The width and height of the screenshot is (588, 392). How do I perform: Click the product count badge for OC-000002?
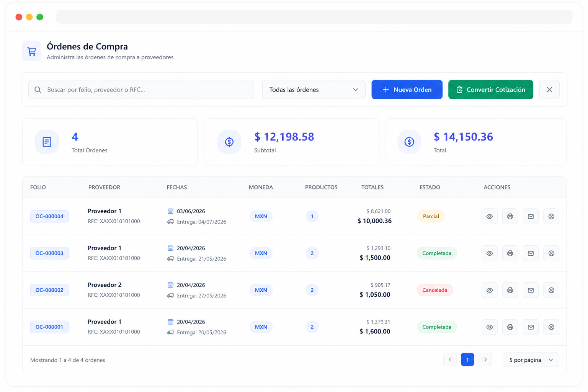312,290
